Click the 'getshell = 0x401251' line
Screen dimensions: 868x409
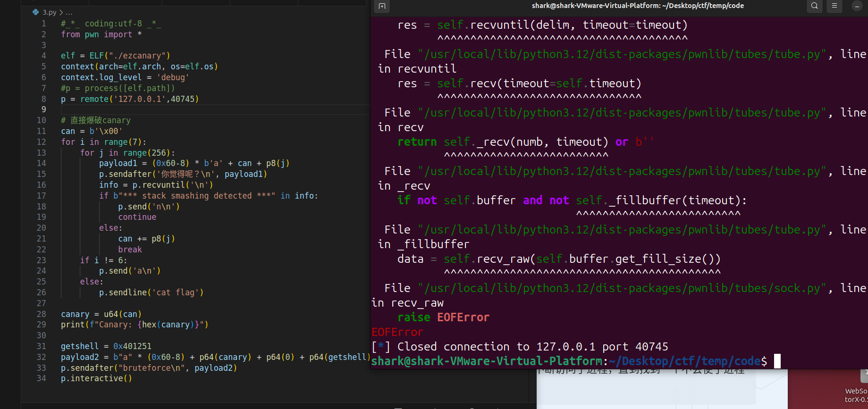coord(106,346)
